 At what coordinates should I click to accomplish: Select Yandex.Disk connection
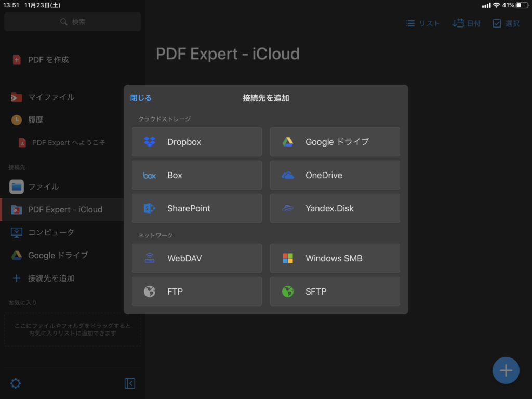(x=335, y=208)
